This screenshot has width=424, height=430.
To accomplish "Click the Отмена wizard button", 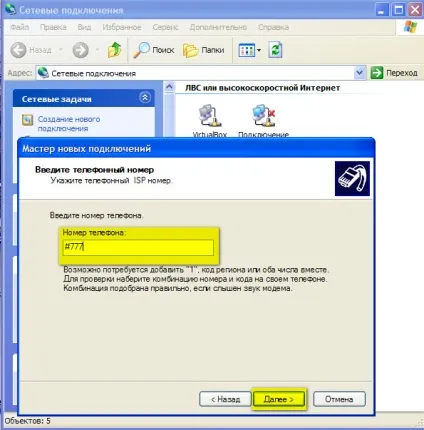I will [x=339, y=399].
